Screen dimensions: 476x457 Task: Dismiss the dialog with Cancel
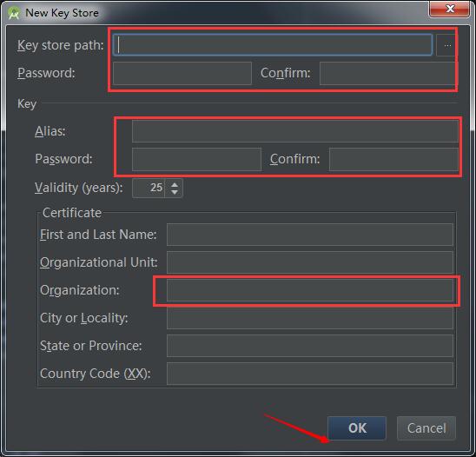tap(426, 428)
